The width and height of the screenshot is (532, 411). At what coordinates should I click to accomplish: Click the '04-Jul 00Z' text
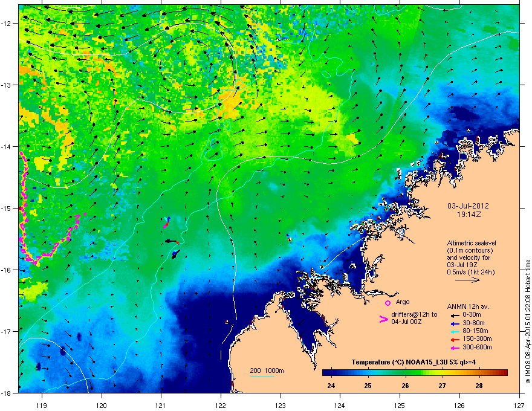pos(406,322)
